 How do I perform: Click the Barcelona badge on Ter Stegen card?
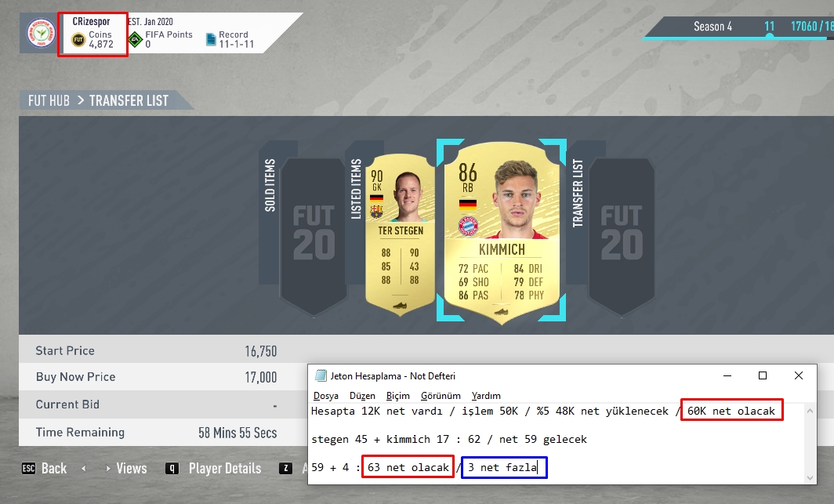coord(376,212)
